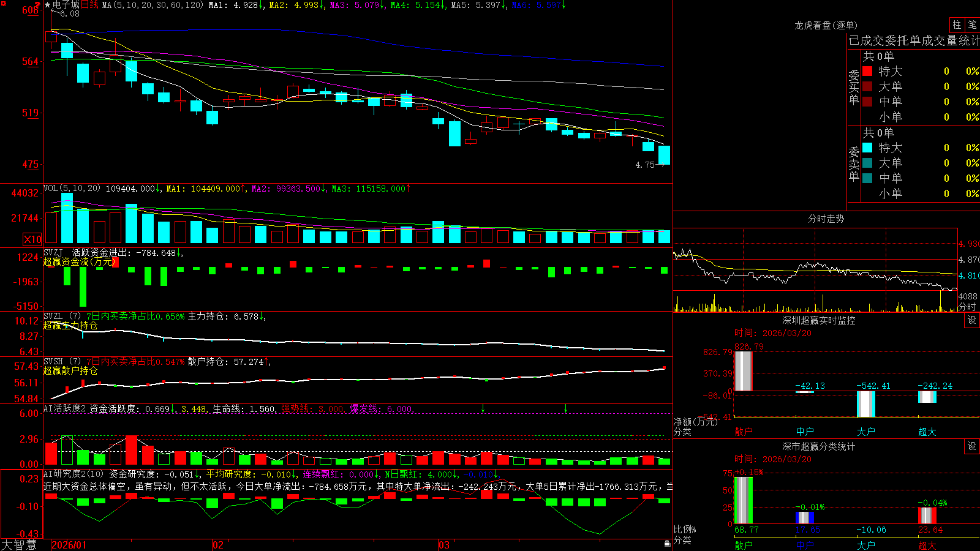This screenshot has height=551, width=980.
Task: Switch view to 笔 (tick) mode
Action: tap(972, 24)
